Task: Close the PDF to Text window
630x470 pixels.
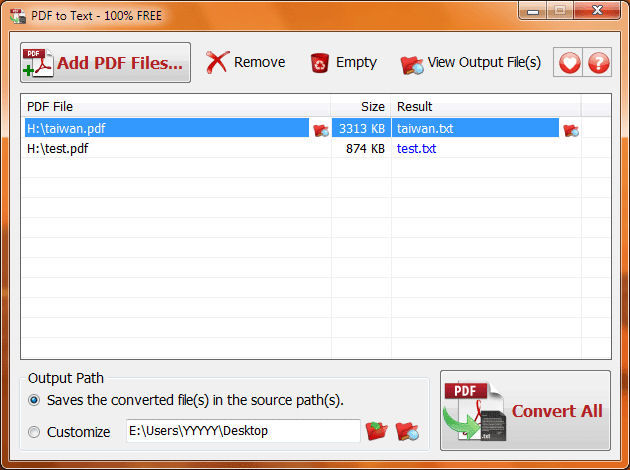Action: (x=597, y=10)
